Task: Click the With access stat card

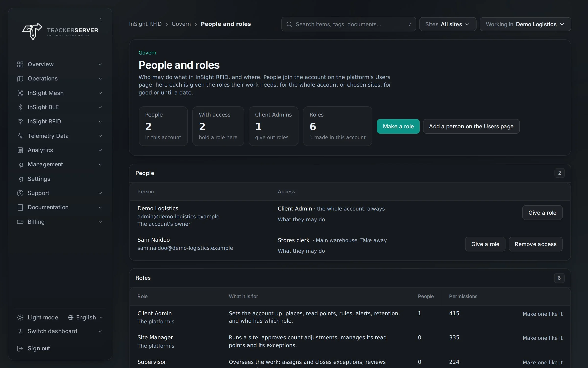Action: pyautogui.click(x=218, y=126)
